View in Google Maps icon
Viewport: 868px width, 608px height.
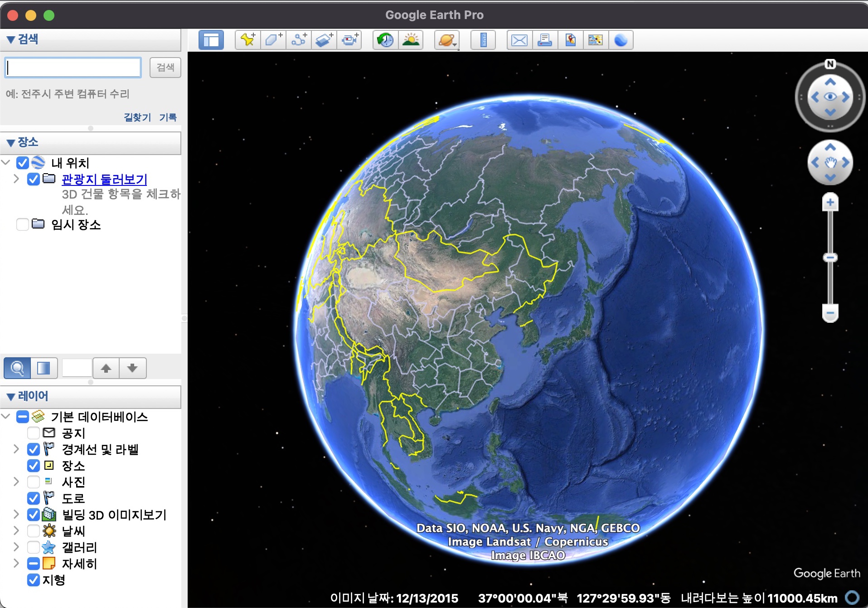[x=596, y=40]
